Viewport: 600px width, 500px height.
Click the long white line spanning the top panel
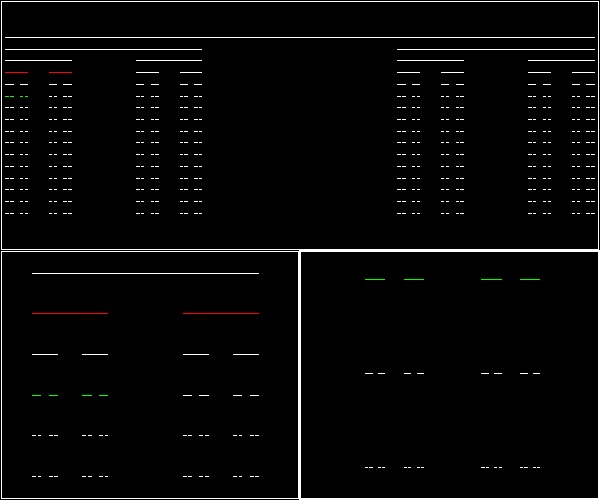(x=300, y=37)
